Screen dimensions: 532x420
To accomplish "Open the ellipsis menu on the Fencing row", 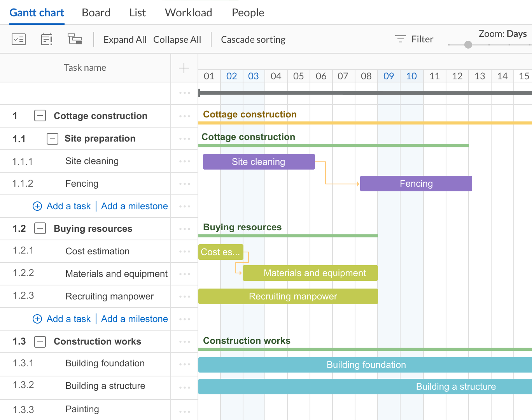I will pyautogui.click(x=184, y=183).
